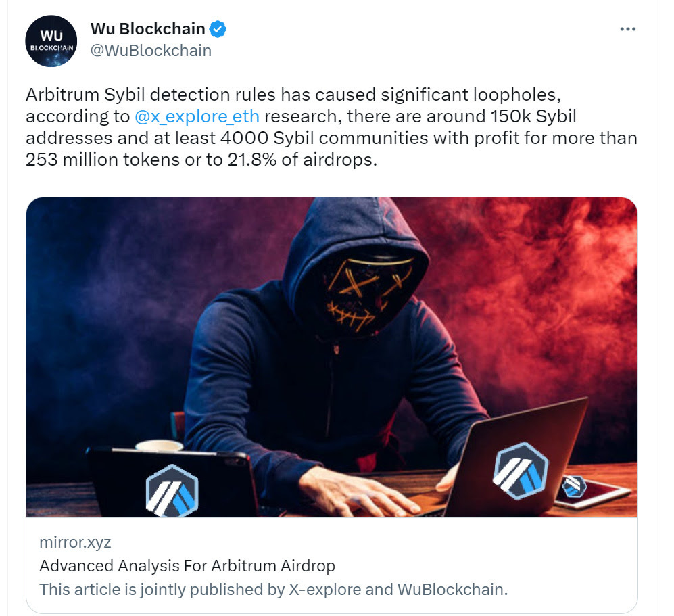Click the Arbitrum logo on the left tablet
The width and height of the screenshot is (674, 616).
pos(172,490)
